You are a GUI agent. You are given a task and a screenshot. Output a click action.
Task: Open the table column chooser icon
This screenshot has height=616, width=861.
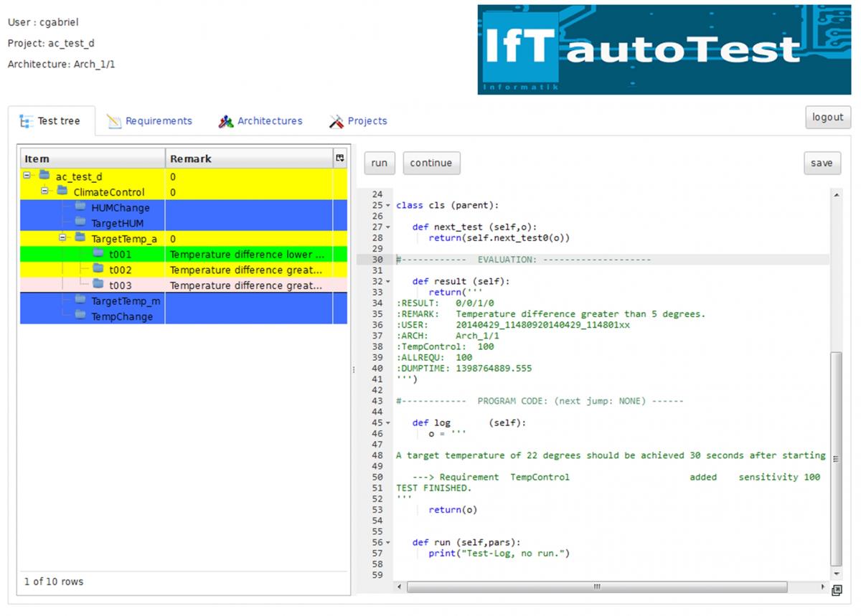tap(339, 158)
